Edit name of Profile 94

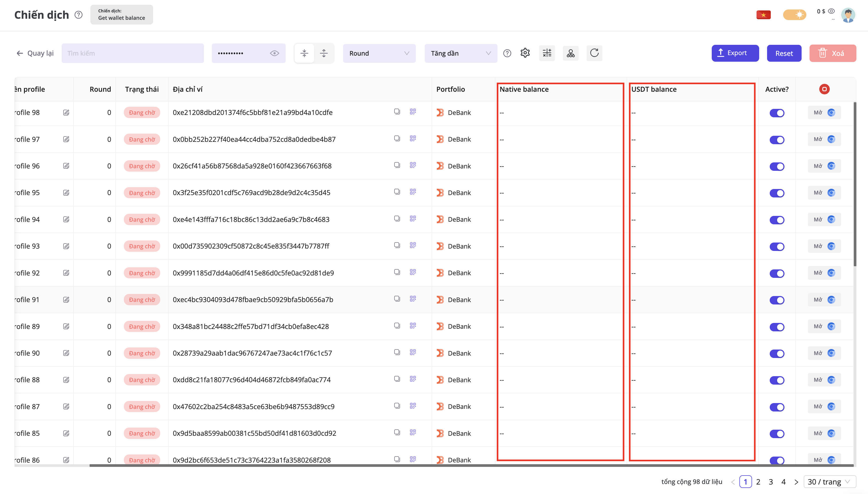(66, 219)
